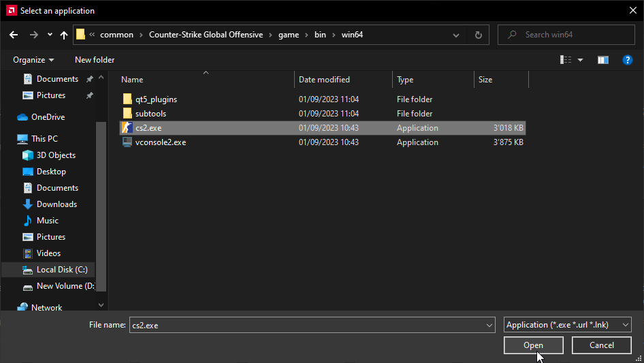The image size is (644, 363).
Task: Open the file type filter dropdown
Action: tap(567, 325)
